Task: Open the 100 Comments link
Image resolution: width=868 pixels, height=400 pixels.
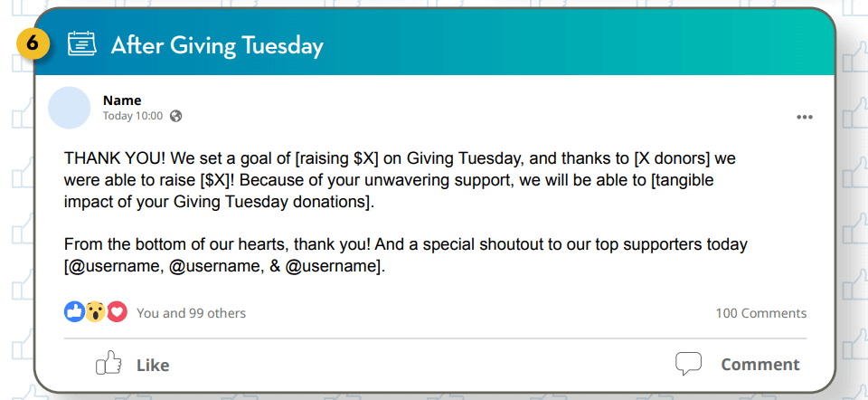Action: pos(760,313)
